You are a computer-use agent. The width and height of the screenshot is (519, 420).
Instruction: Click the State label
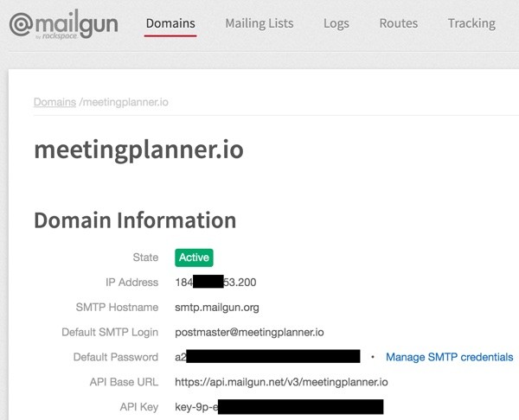[x=145, y=258]
